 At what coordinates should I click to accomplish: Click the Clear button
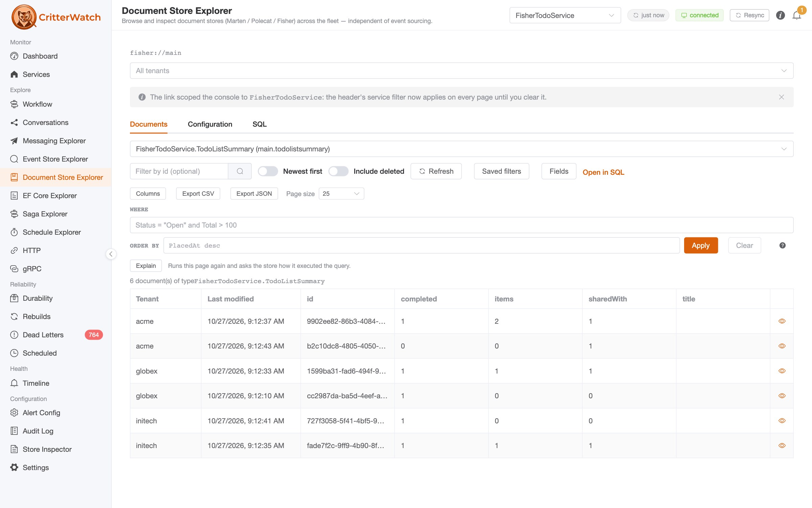(744, 245)
